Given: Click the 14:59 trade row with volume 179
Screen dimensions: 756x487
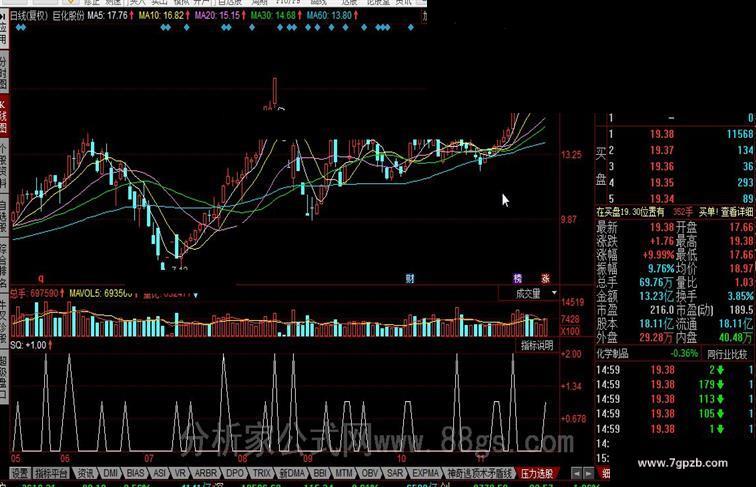Looking at the screenshot, I should click(675, 384).
